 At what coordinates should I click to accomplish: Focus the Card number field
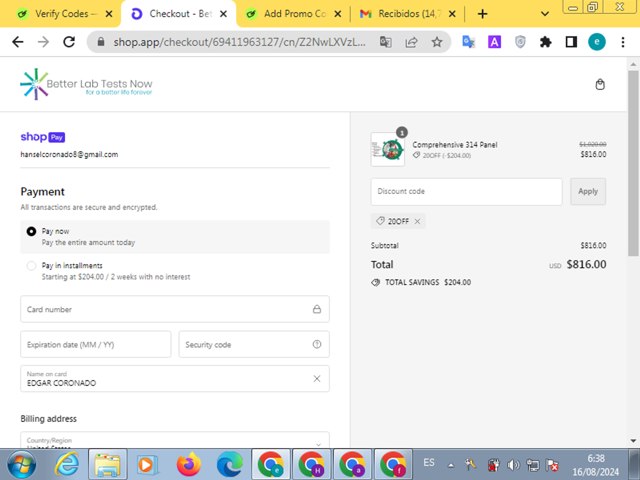175,309
